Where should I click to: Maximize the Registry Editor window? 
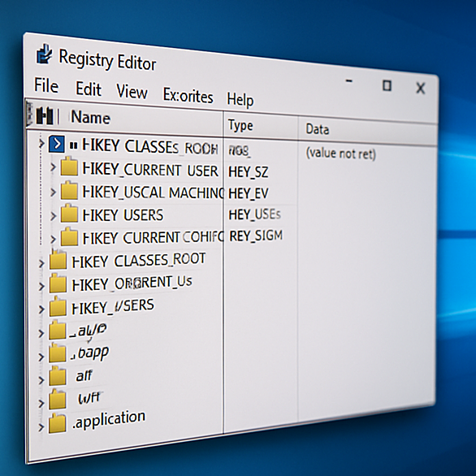click(x=387, y=85)
